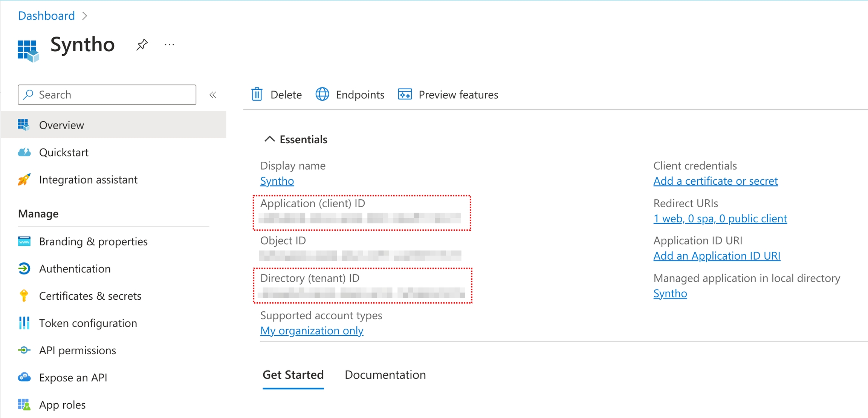Click the Endpoints globe icon

[x=322, y=95]
